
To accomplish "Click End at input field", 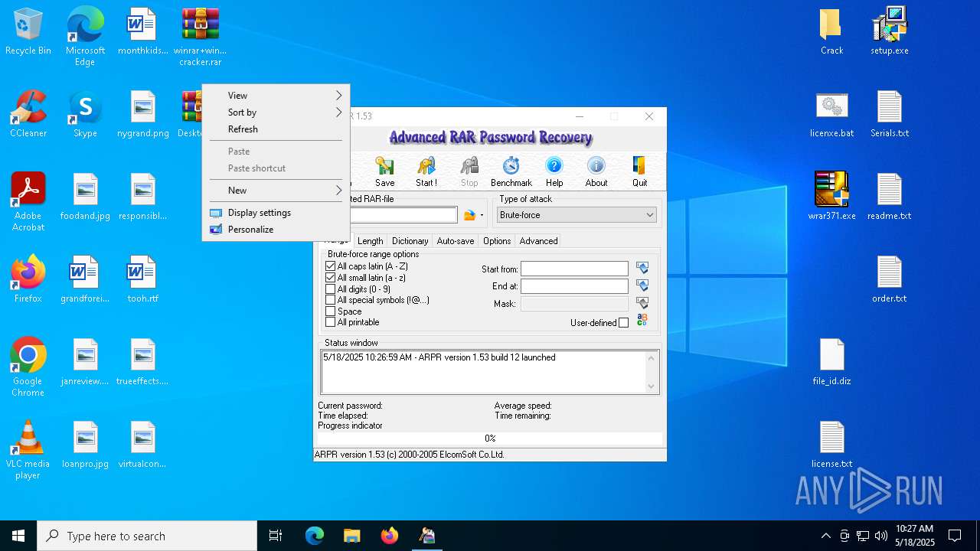I will point(574,285).
